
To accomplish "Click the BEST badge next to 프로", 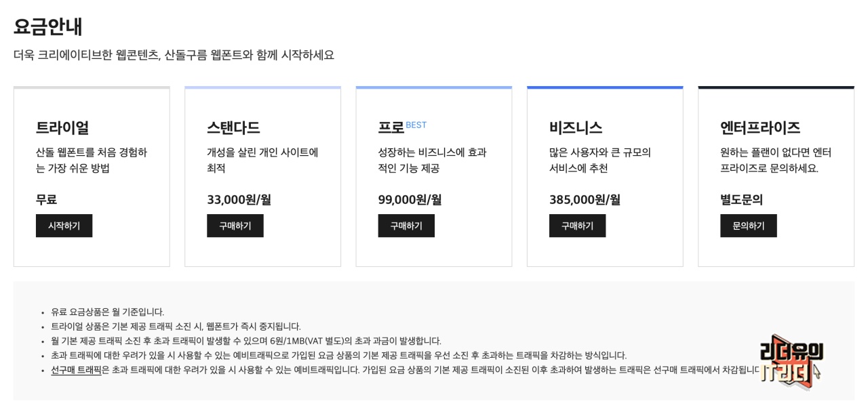I will (x=416, y=125).
